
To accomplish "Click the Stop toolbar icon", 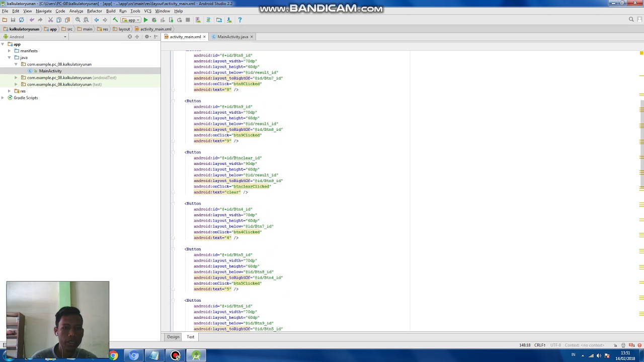I will click(x=188, y=20).
